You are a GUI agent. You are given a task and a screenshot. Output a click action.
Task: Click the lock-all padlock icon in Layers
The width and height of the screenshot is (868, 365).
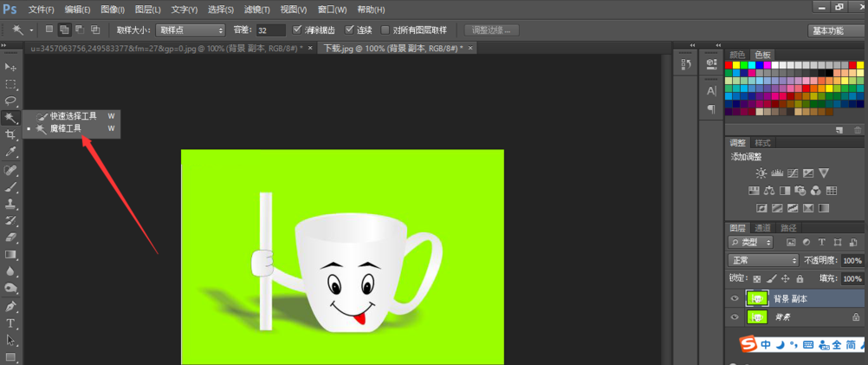(x=800, y=279)
